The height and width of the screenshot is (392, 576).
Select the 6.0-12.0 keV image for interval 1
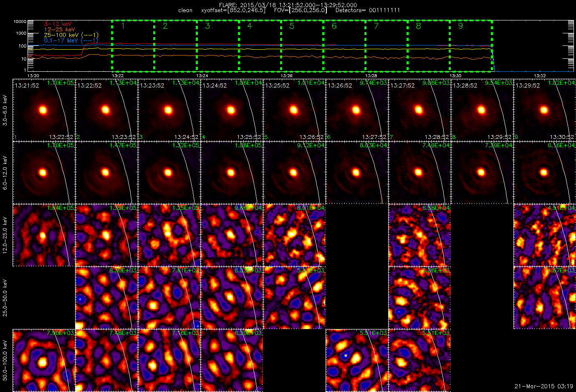(x=44, y=173)
